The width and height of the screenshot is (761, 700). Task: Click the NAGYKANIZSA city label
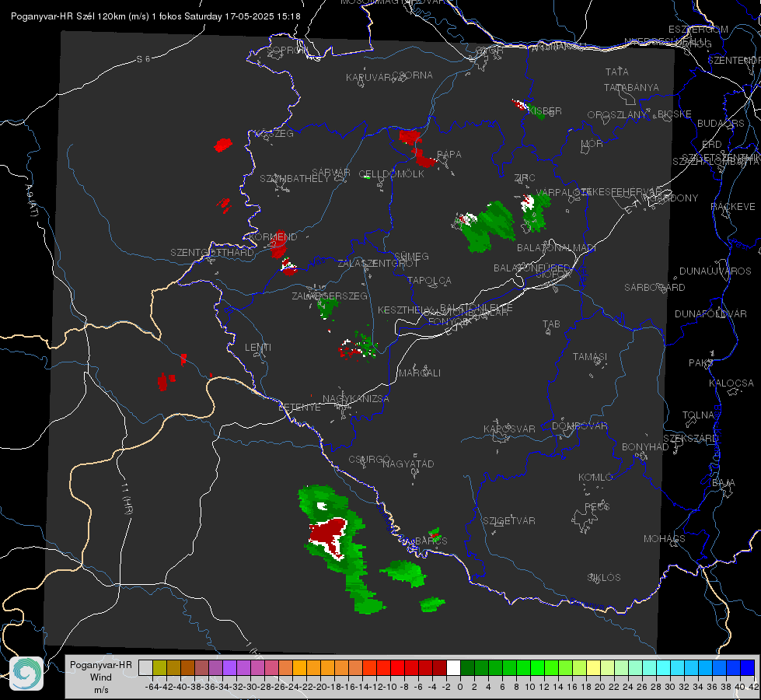pyautogui.click(x=356, y=399)
